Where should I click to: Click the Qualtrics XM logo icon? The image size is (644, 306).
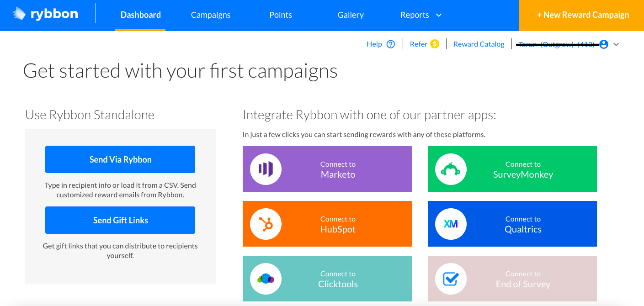click(x=451, y=224)
